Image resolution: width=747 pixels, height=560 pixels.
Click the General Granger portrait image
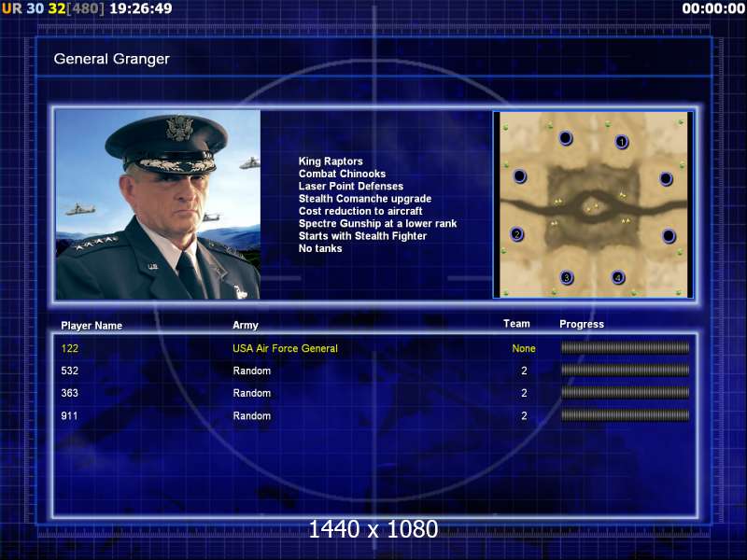pyautogui.click(x=158, y=204)
